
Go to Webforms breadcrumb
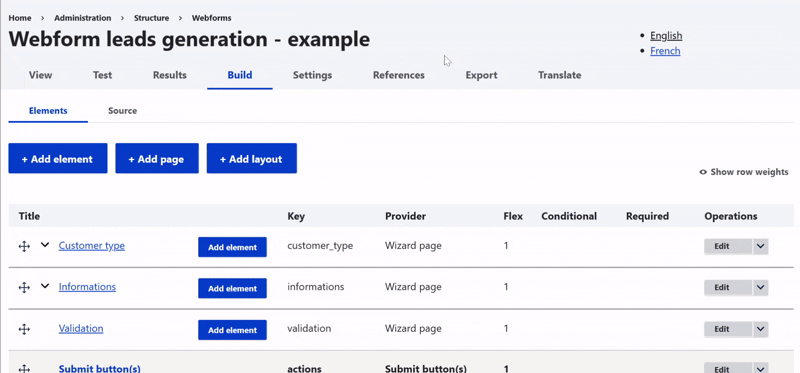(211, 18)
